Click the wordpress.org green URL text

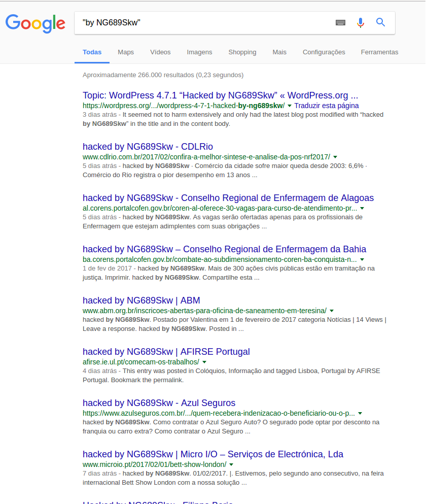pos(183,106)
